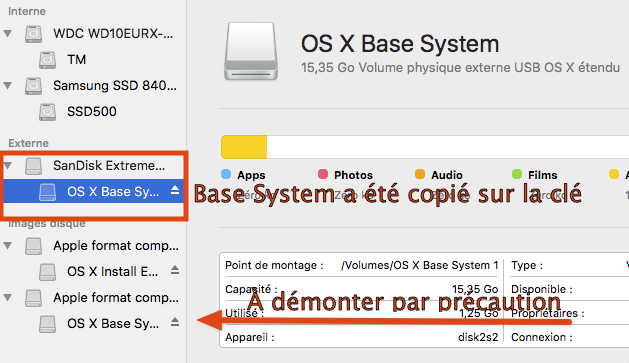
Task: Collapse the SanDisk Extreme disclosure triangle
Action: pos(8,165)
